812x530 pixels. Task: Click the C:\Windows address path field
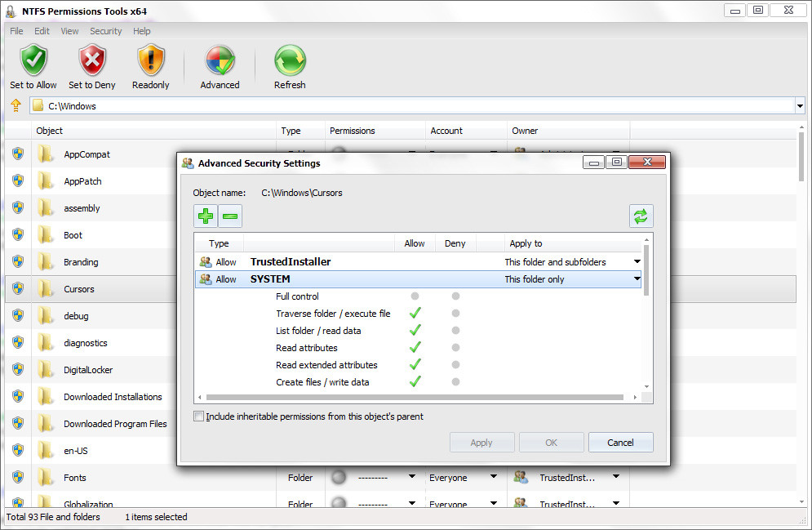411,106
